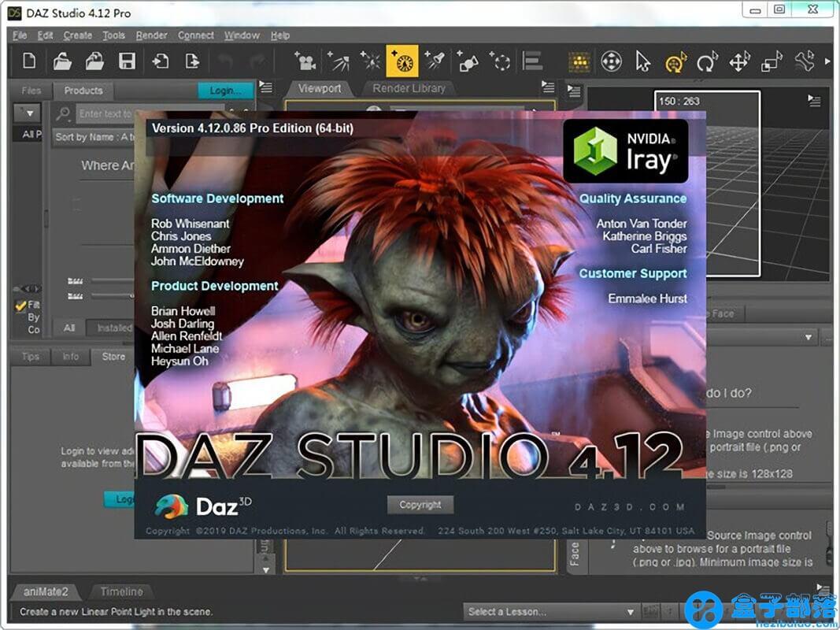This screenshot has height=630, width=840.
Task: Click the flashlight-shaped new light icon
Action: pyautogui.click(x=435, y=61)
